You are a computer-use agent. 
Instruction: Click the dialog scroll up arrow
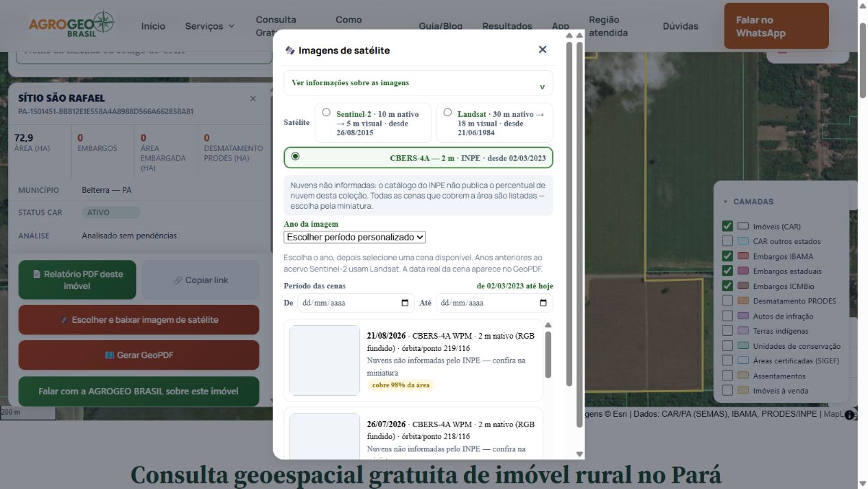[580, 35]
